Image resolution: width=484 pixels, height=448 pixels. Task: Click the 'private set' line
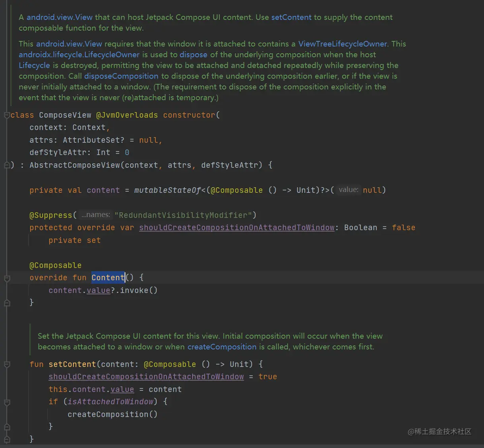(75, 240)
